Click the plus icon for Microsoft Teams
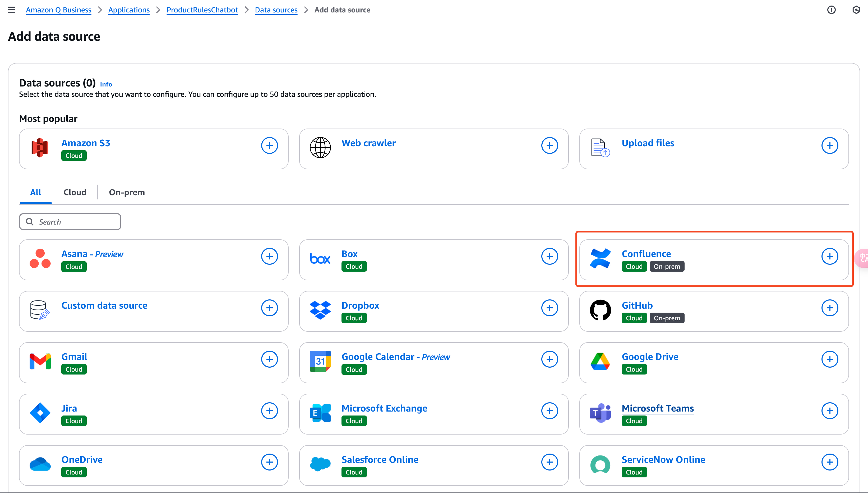Image resolution: width=868 pixels, height=493 pixels. pyautogui.click(x=829, y=411)
